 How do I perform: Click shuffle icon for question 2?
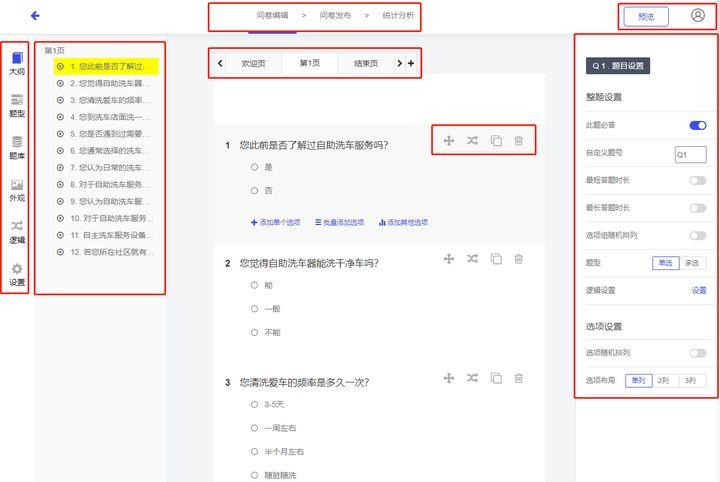(472, 259)
